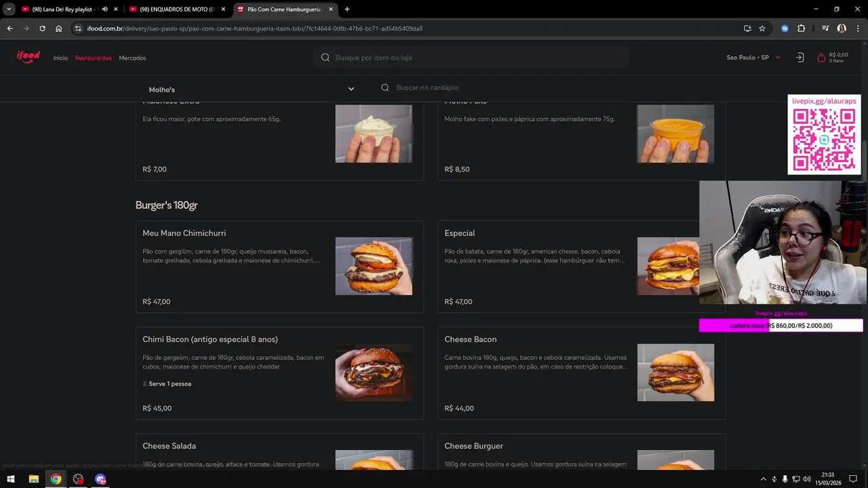
Task: Click the Meu Mano Chimichurri burger photo
Action: 374,266
